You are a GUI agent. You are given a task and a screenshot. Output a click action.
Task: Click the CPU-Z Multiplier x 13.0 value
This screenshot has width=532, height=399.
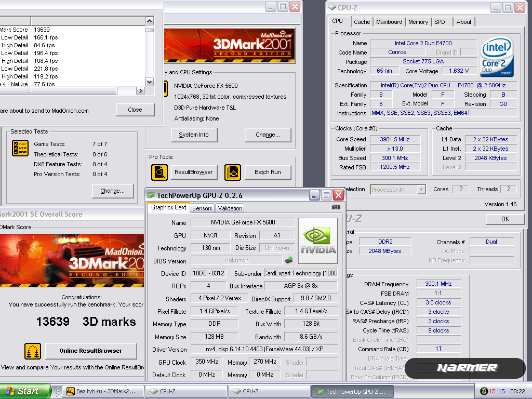tap(395, 149)
